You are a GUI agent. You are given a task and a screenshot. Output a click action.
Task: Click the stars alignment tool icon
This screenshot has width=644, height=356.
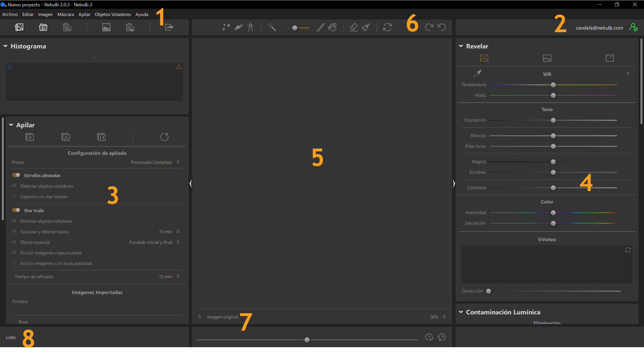pyautogui.click(x=226, y=27)
